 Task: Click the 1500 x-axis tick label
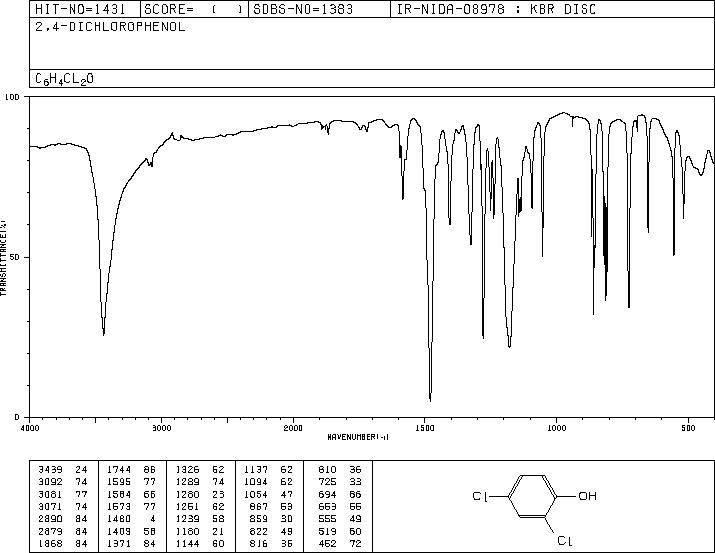tap(425, 428)
